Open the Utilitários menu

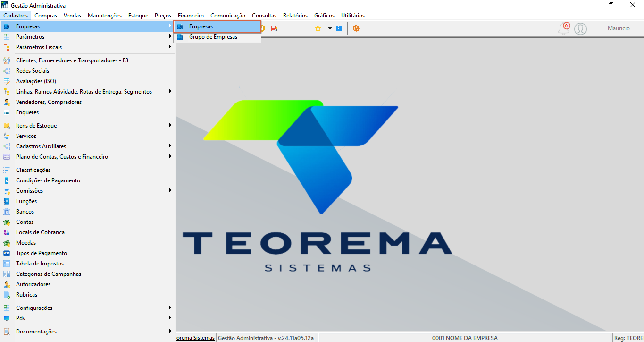[x=353, y=16]
